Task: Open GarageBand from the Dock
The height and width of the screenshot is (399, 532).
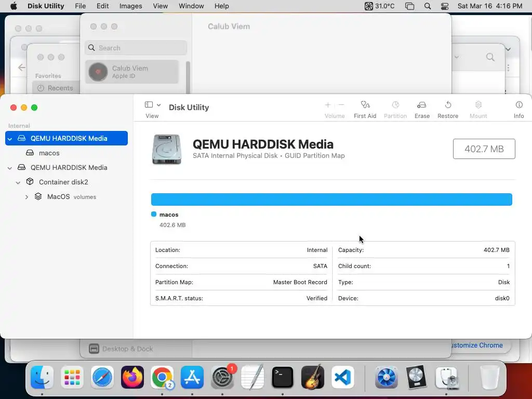Action: (312, 377)
